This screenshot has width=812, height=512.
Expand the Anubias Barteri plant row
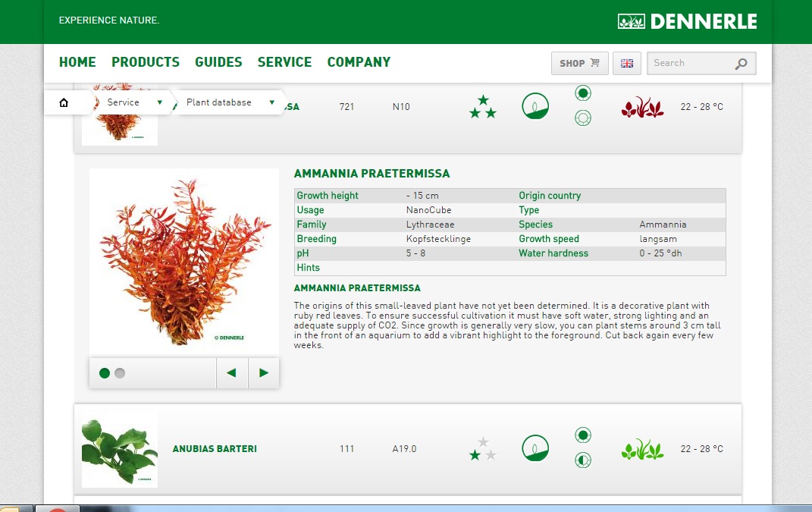(x=215, y=449)
